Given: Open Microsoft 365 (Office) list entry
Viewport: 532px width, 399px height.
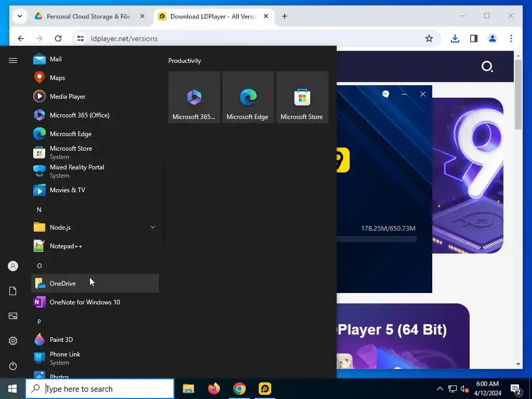Looking at the screenshot, I should [95, 115].
